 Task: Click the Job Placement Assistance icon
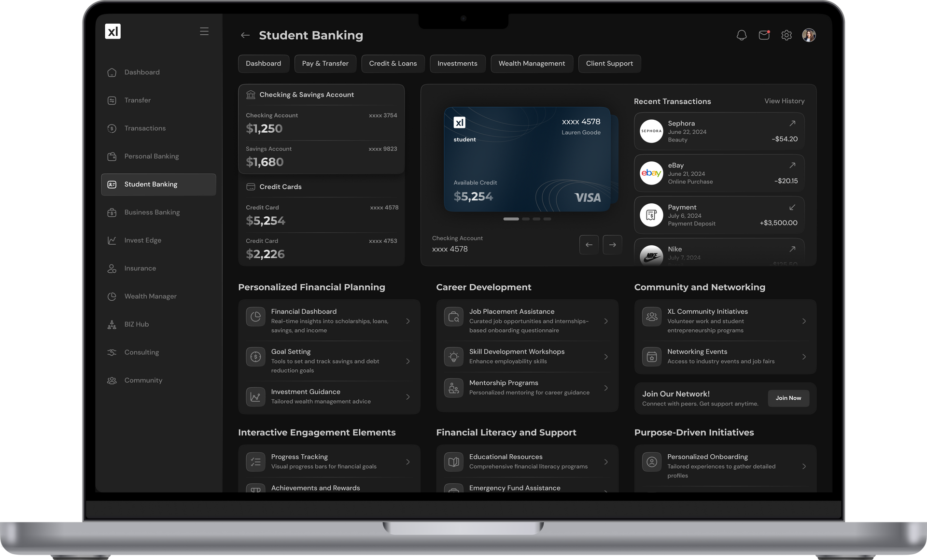click(x=454, y=317)
